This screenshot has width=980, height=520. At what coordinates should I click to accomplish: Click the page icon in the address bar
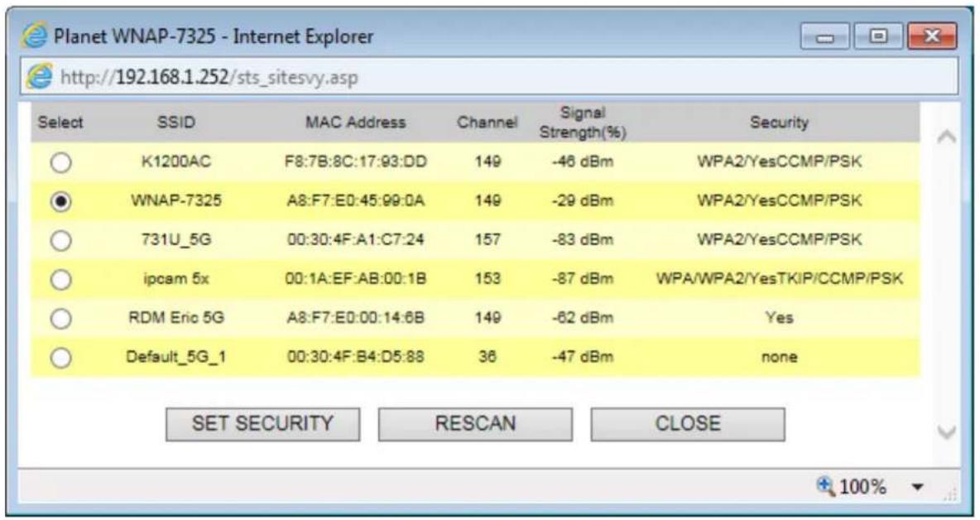tap(39, 78)
